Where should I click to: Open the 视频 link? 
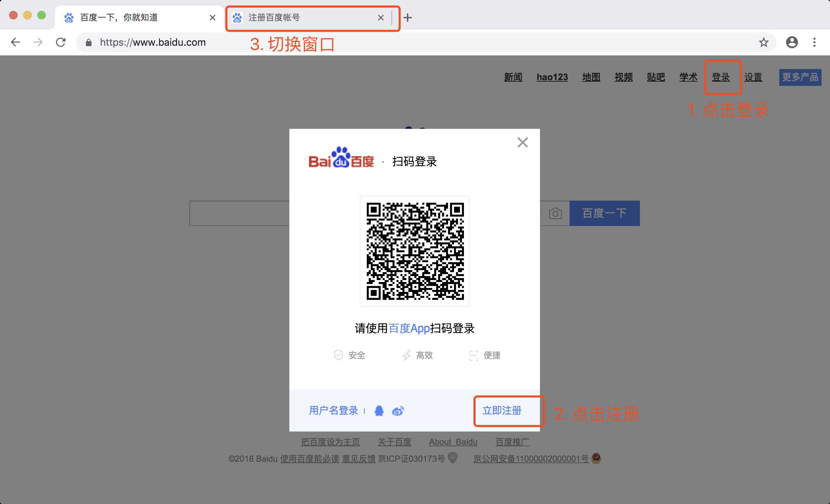pos(624,77)
